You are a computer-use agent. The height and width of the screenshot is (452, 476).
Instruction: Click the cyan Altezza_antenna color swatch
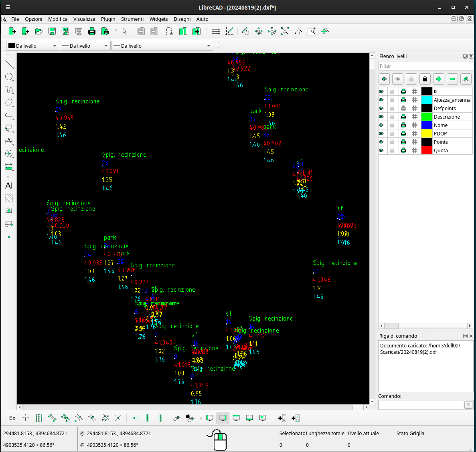click(427, 100)
